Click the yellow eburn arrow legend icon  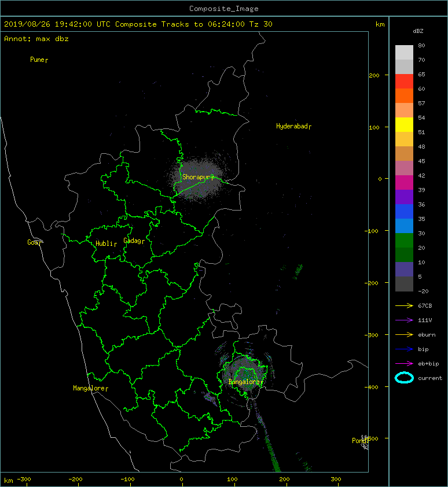[x=404, y=334]
